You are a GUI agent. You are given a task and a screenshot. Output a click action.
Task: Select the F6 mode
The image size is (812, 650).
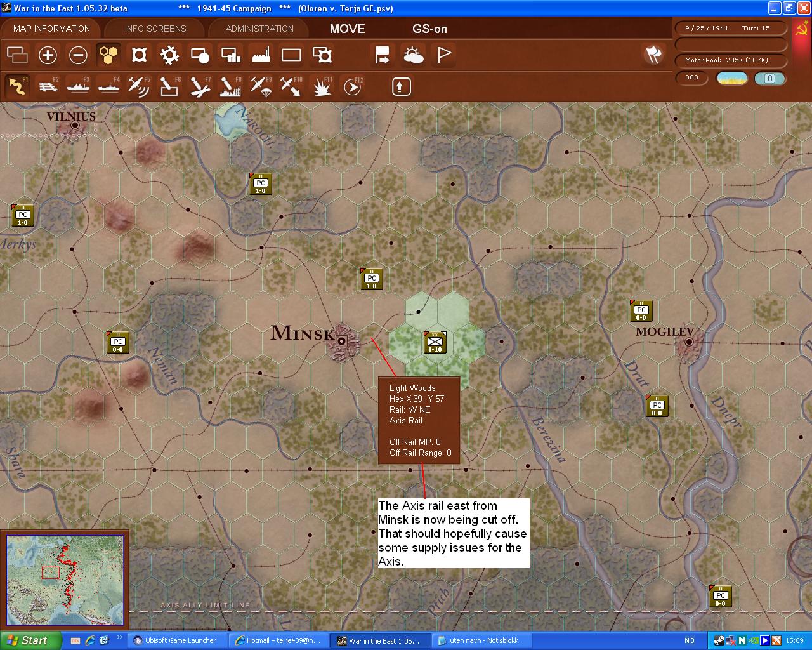pyautogui.click(x=169, y=86)
